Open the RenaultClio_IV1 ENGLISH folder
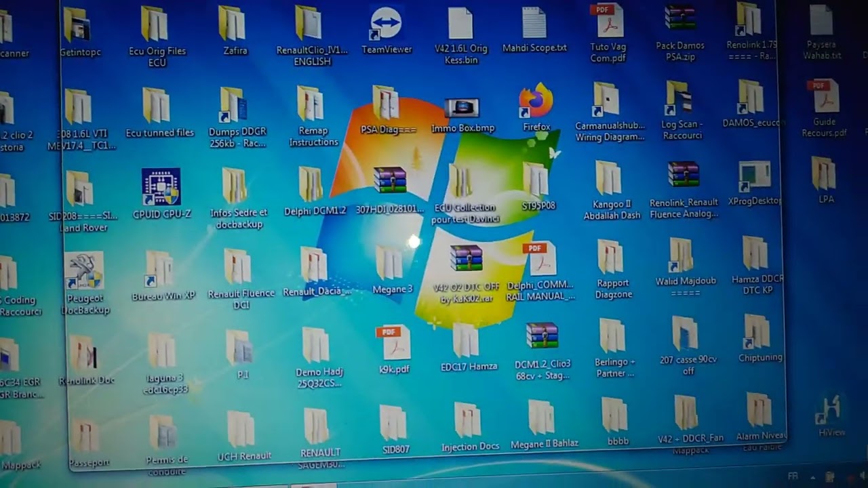Viewport: 868px width, 488px height. tap(310, 23)
